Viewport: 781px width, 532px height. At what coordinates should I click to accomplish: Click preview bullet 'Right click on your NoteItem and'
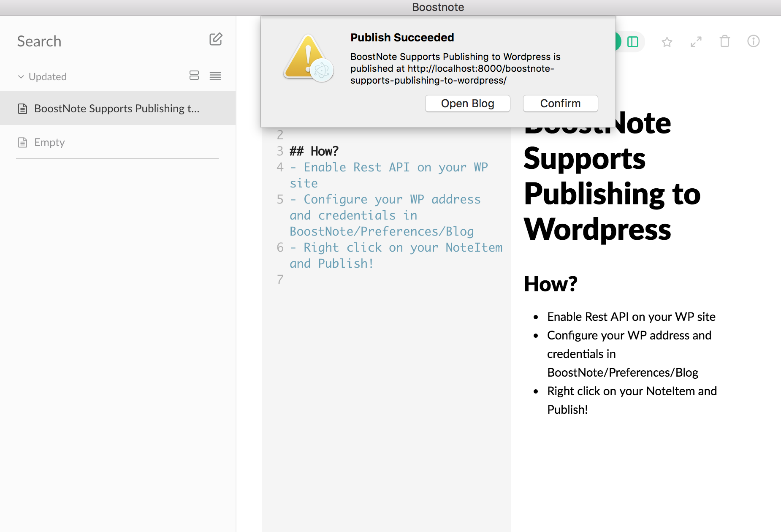tap(632, 391)
